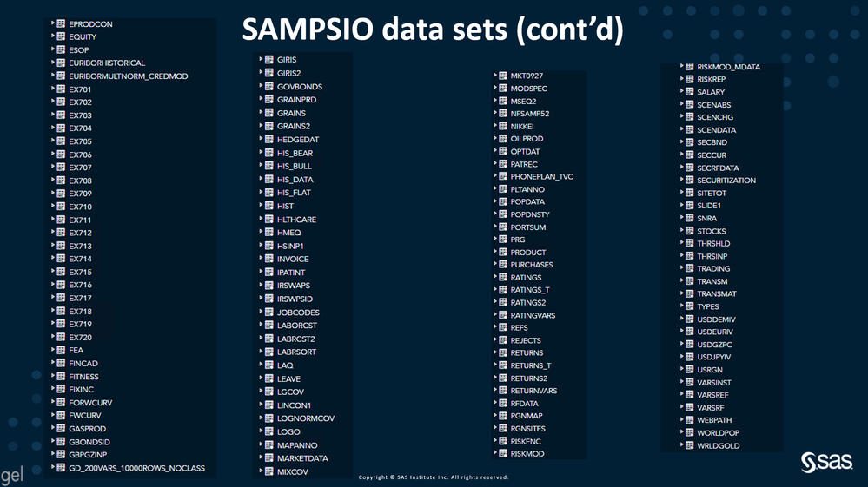Click the table icon next to MARKETDATA
Image resolution: width=868 pixels, height=487 pixels.
[x=269, y=458]
